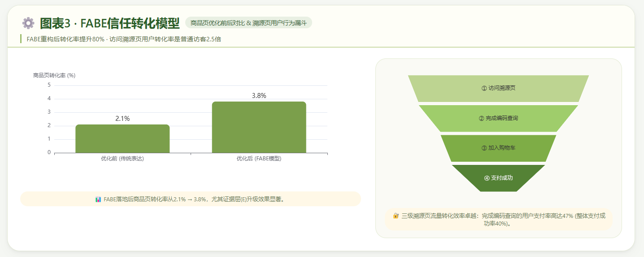
Task: Click the 商品页转化率 (%) axis title
Action: coord(54,75)
